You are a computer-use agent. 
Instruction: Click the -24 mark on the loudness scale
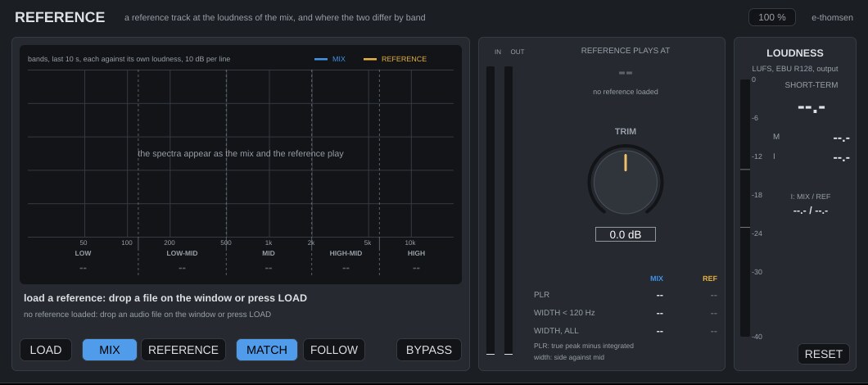pyautogui.click(x=757, y=233)
